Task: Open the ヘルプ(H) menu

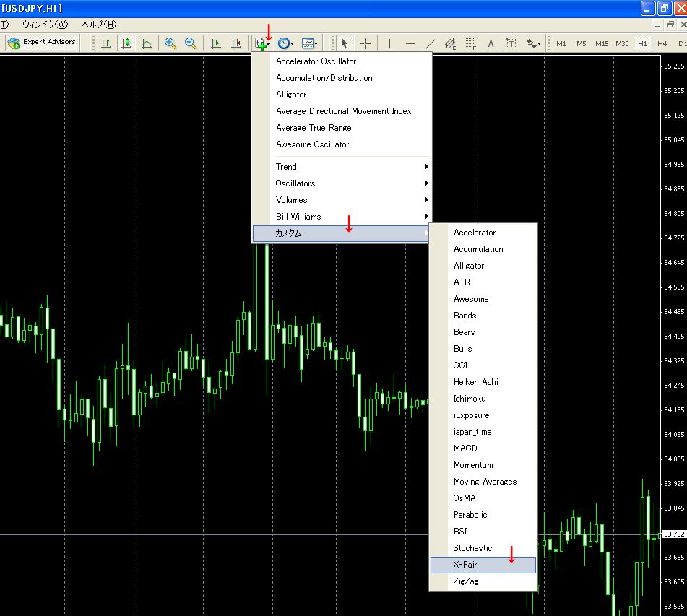Action: click(100, 25)
